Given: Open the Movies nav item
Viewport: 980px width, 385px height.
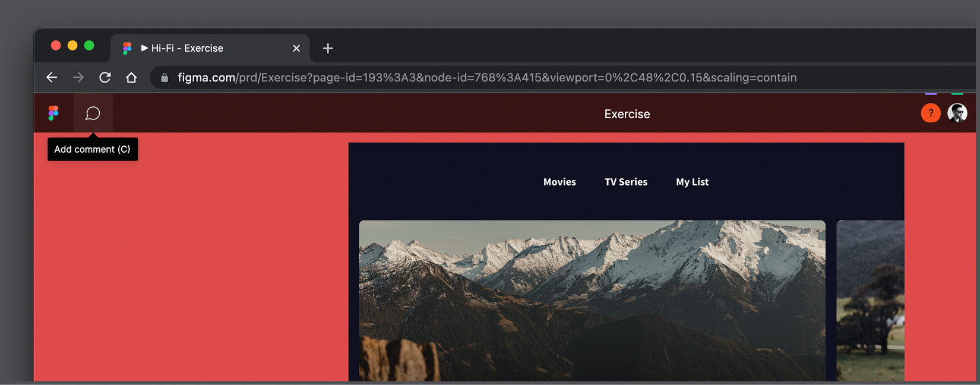Looking at the screenshot, I should click(x=559, y=182).
